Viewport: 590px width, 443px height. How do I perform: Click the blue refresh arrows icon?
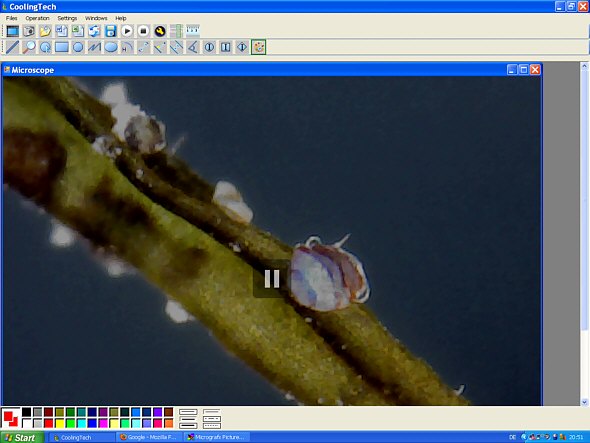pyautogui.click(x=94, y=31)
